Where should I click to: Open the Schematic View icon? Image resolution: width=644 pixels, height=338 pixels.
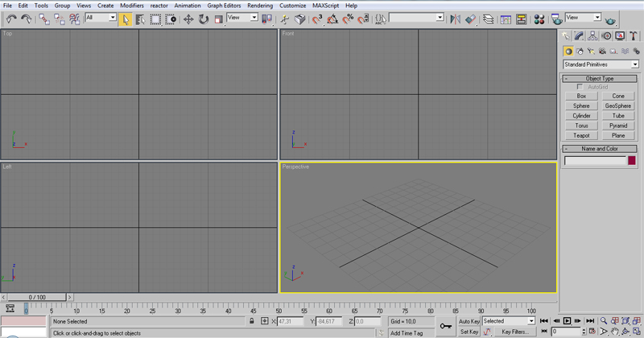click(x=521, y=19)
